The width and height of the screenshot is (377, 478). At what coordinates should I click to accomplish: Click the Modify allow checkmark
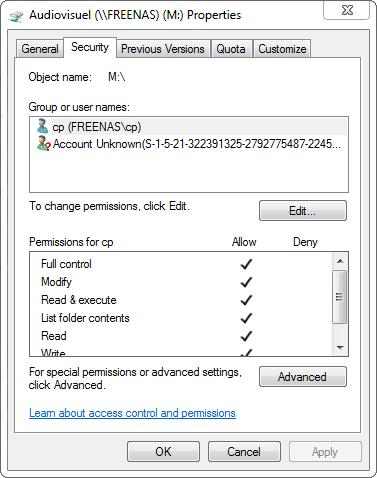[x=246, y=282]
